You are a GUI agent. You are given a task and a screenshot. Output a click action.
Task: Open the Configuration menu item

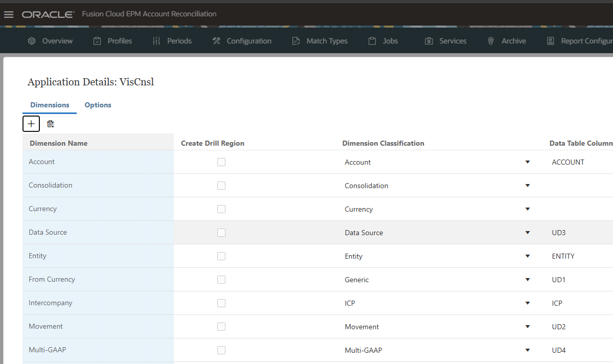click(x=249, y=41)
